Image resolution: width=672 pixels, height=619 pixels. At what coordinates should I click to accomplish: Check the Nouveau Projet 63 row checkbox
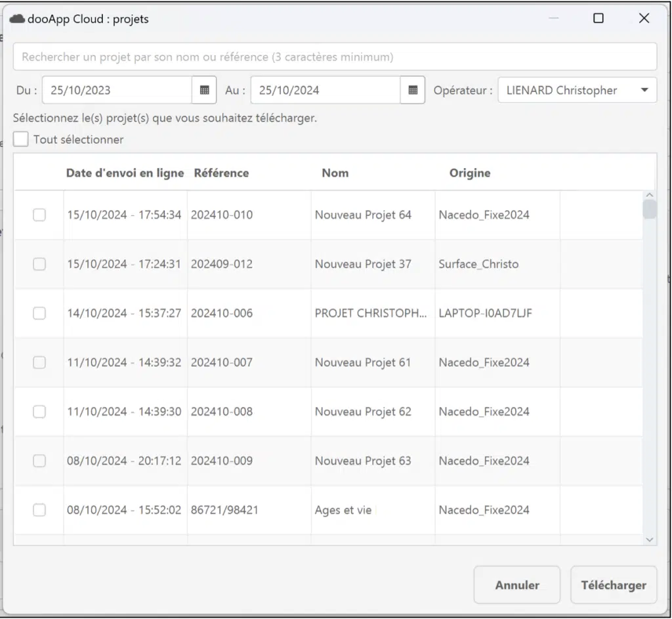(39, 461)
